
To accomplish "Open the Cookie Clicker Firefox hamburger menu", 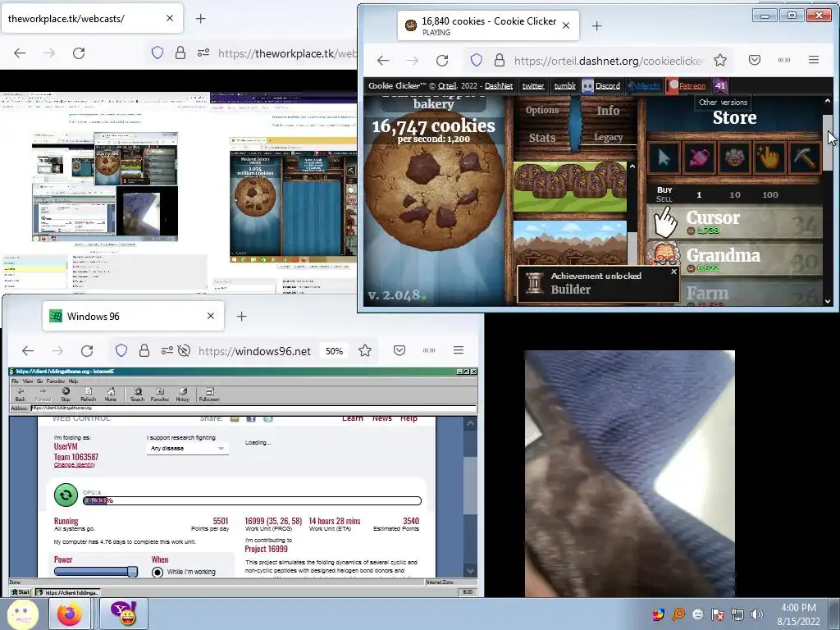I will [x=813, y=60].
